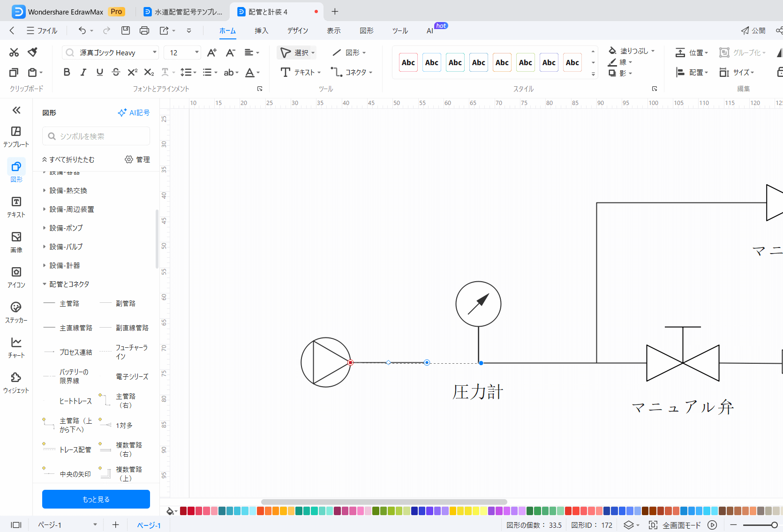
Task: Open the 塗りつぶし fill dropdown
Action: (x=631, y=50)
